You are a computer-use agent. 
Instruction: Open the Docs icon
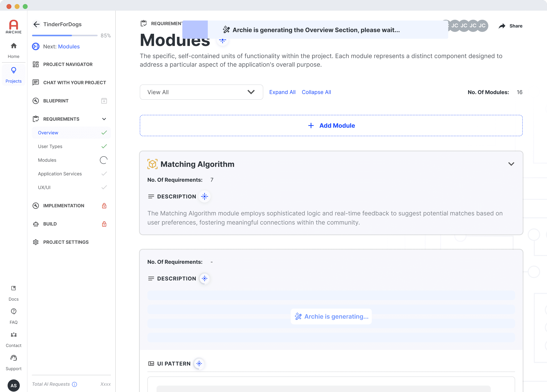[x=13, y=288]
